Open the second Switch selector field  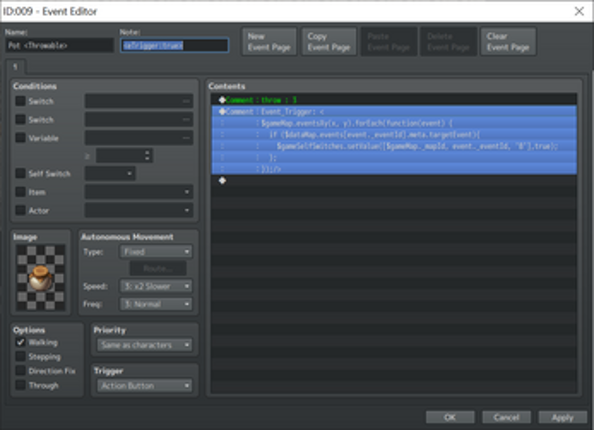click(x=139, y=119)
